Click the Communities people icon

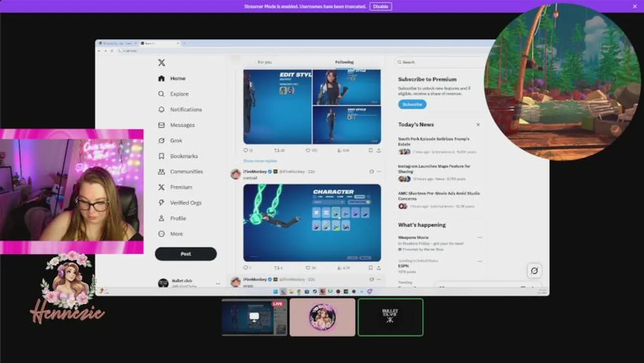(161, 171)
